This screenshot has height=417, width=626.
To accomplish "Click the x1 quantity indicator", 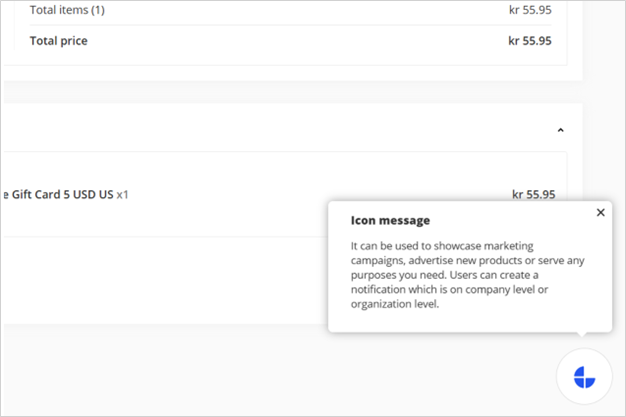I will tap(122, 194).
